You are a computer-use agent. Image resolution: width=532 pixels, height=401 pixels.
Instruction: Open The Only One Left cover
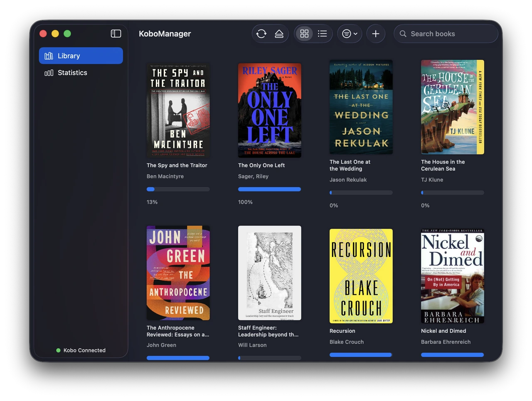pyautogui.click(x=270, y=110)
